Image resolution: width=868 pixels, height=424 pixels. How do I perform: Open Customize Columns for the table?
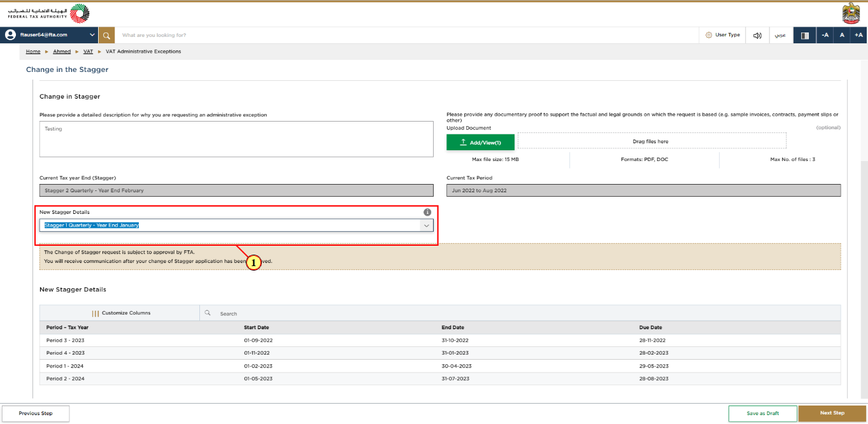coord(120,313)
